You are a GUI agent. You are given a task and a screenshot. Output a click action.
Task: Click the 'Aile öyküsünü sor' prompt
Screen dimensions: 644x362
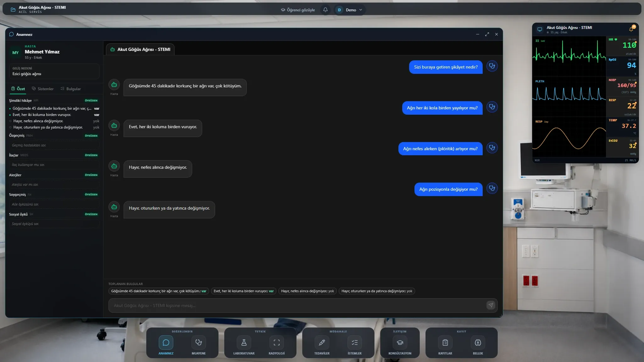tap(54, 204)
